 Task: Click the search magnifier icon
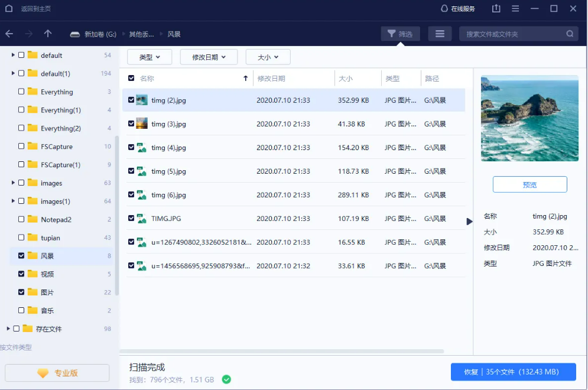(570, 34)
